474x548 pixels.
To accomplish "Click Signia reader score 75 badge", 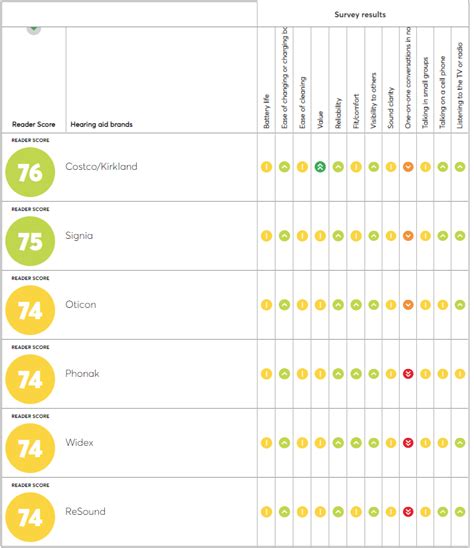I will [30, 241].
